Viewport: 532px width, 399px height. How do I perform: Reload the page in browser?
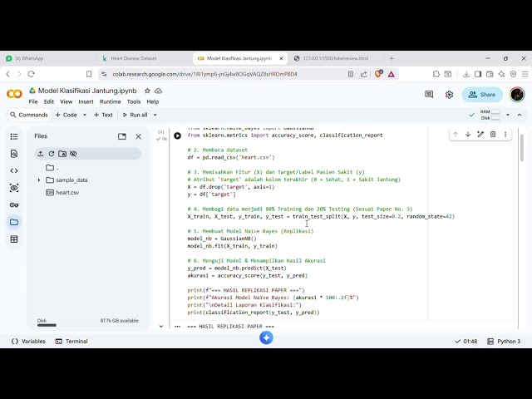(x=32, y=74)
